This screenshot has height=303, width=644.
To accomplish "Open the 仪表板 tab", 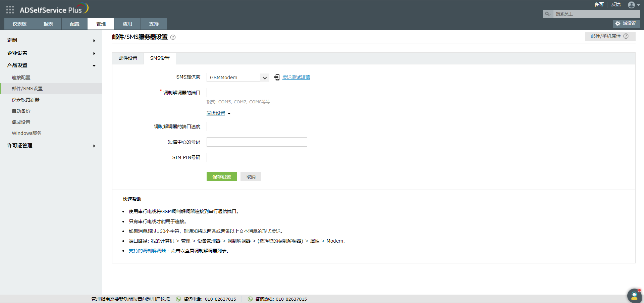I will 19,24.
